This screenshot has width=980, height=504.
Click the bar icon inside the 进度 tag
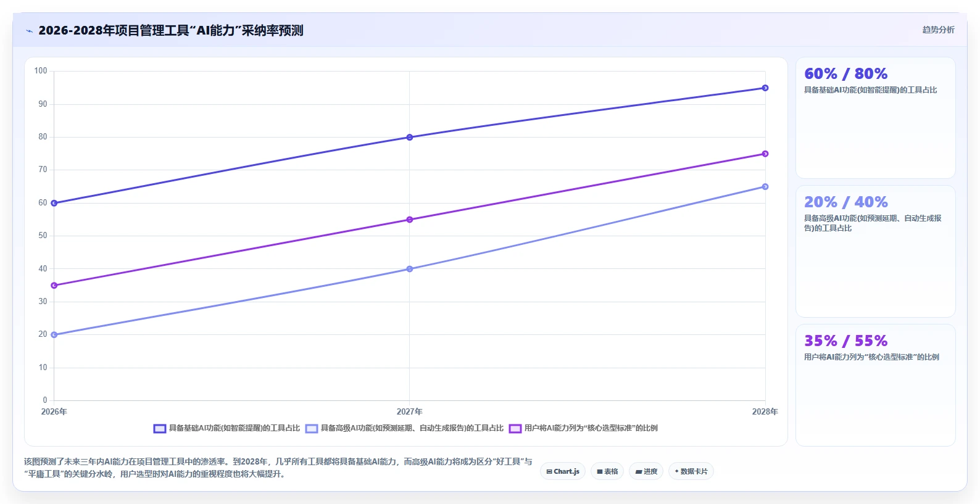(639, 471)
